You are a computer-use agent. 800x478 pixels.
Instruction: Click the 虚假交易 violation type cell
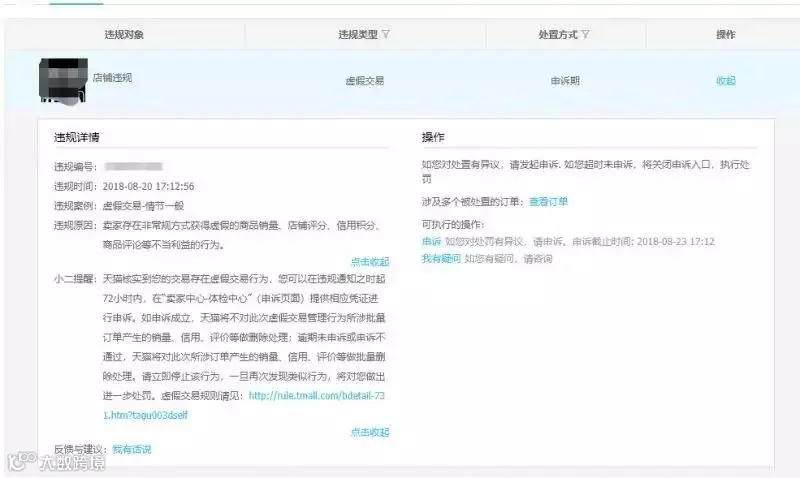[x=365, y=81]
